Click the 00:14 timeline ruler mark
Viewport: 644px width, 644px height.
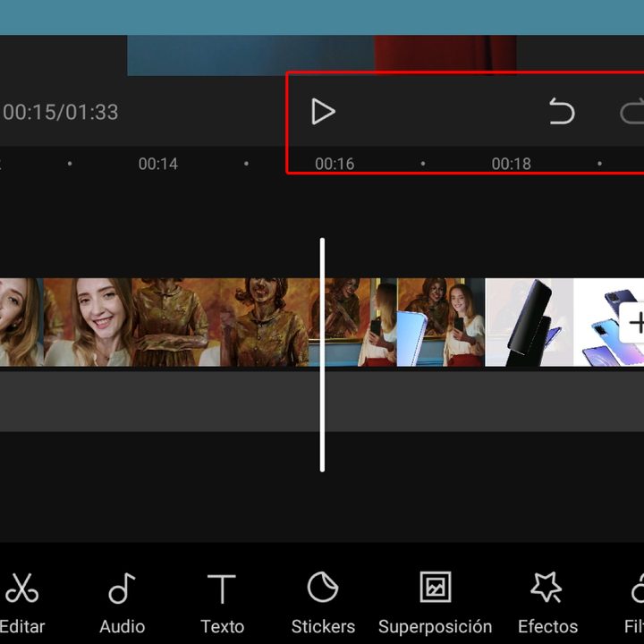[x=157, y=164]
